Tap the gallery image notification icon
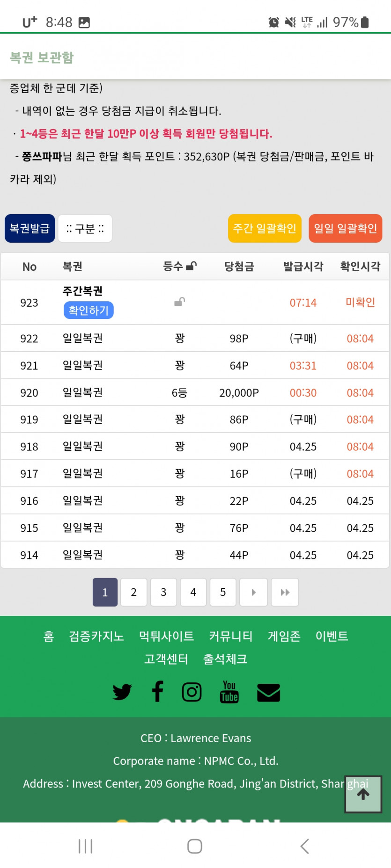The image size is (391, 868). 84,22
